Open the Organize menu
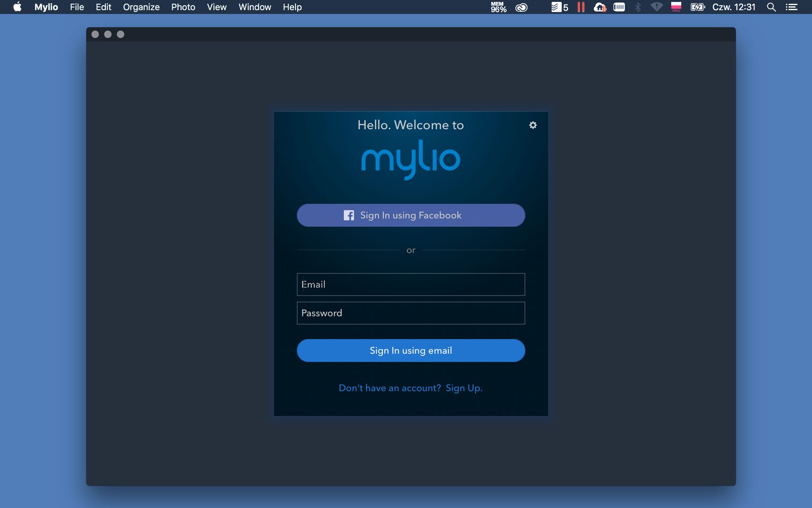The image size is (812, 508). point(141,7)
